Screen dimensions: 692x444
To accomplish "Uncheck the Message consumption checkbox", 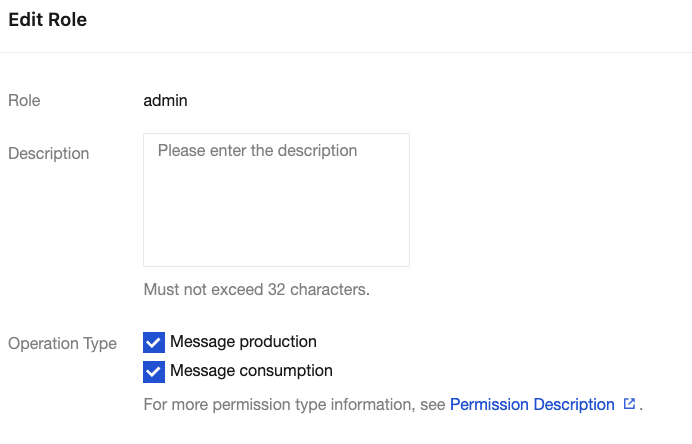I will (154, 372).
